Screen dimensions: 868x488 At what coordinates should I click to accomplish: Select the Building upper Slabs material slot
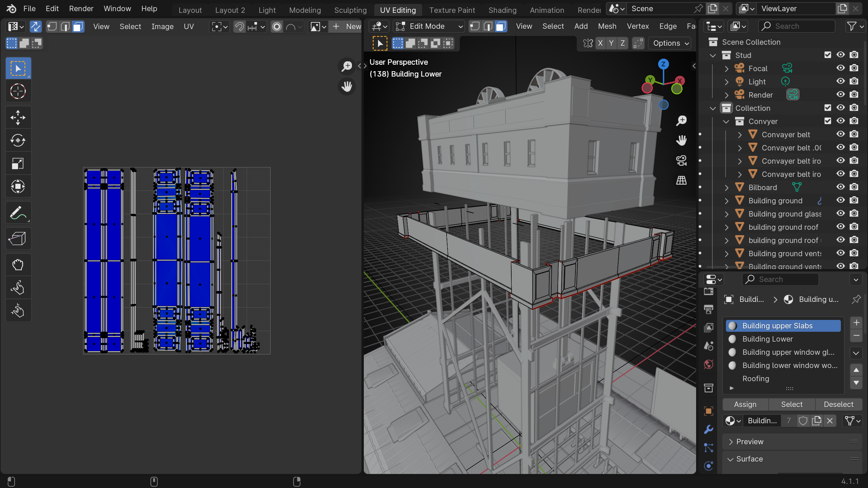coord(783,326)
